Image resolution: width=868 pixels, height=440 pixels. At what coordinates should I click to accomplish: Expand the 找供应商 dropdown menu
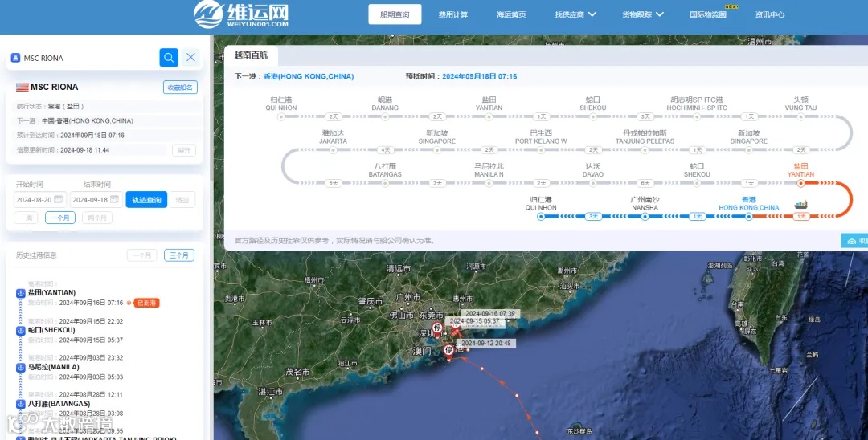tap(575, 15)
